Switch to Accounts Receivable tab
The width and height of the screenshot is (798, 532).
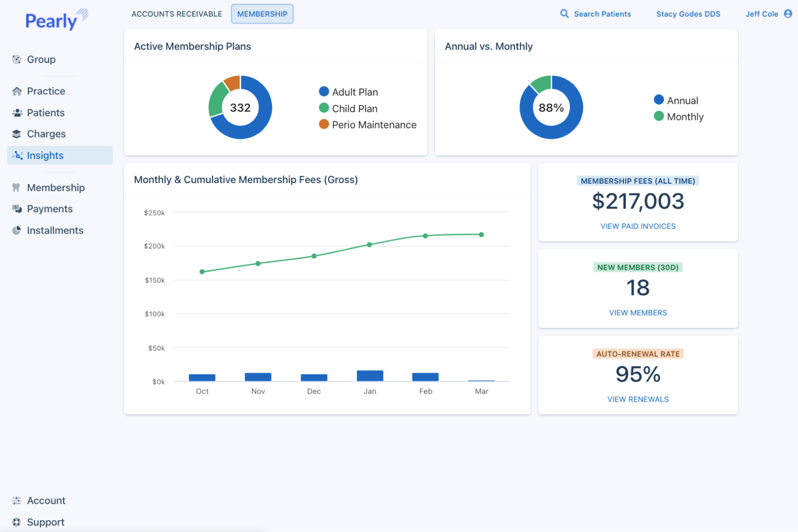click(x=177, y=14)
